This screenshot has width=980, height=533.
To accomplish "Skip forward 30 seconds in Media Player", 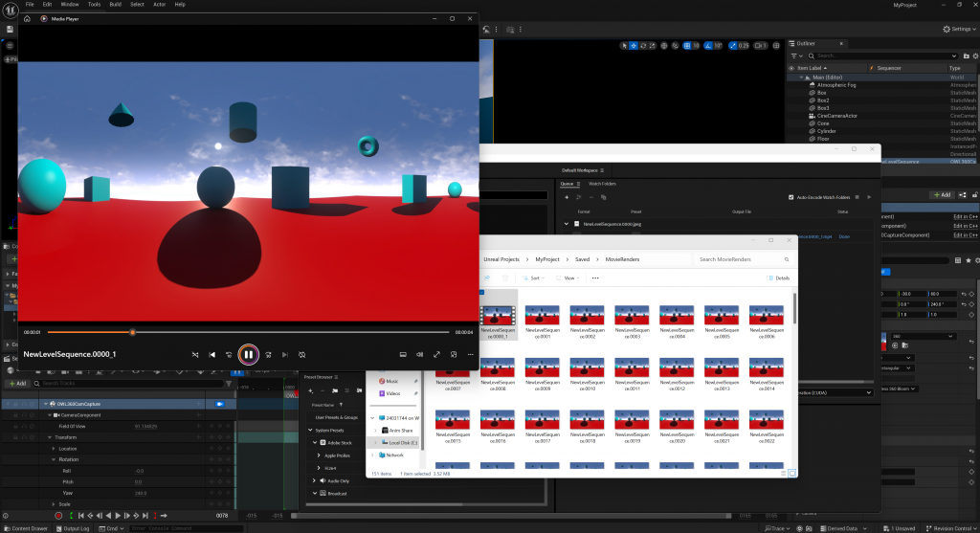I will click(268, 354).
